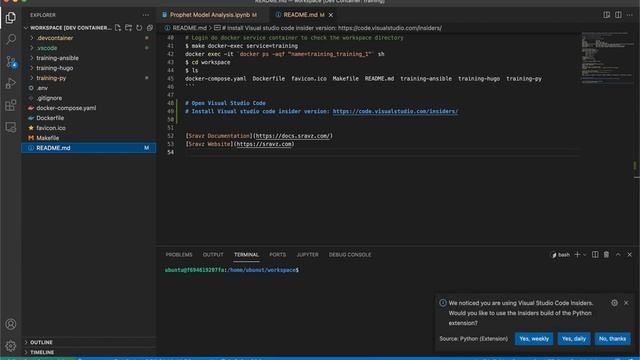
Task: Click the No, thanks button
Action: tap(612, 339)
